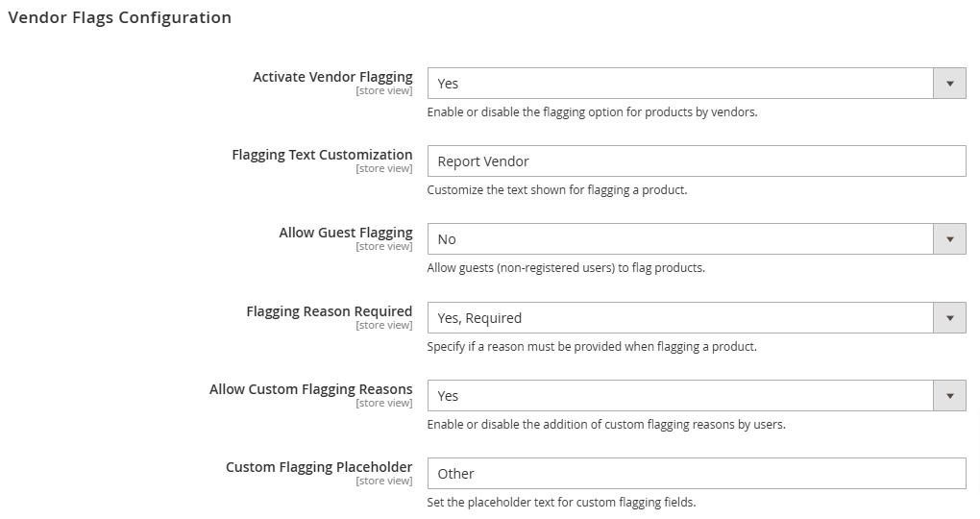Open the Activate Vendor Flagging select showing Yes
Viewport: 980px width, 519px height.
pos(697,84)
